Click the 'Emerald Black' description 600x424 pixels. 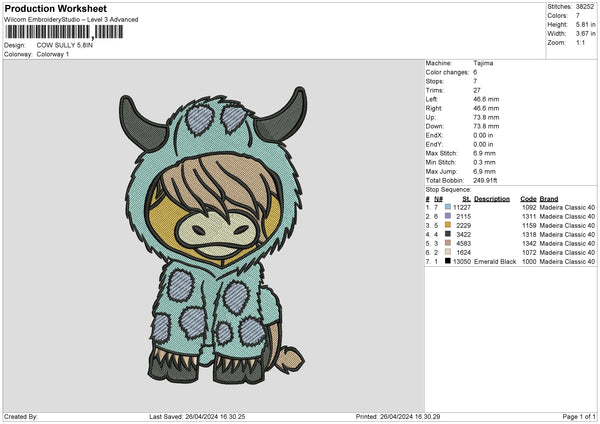pos(495,261)
